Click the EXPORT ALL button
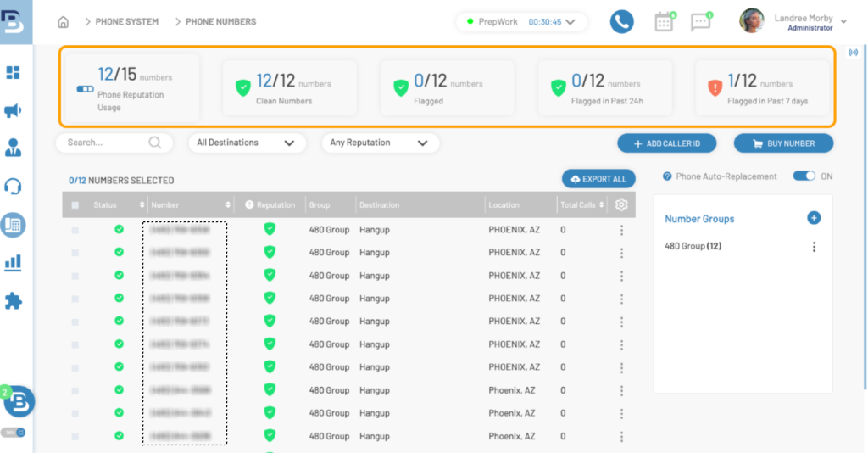The height and width of the screenshot is (453, 868). 598,179
